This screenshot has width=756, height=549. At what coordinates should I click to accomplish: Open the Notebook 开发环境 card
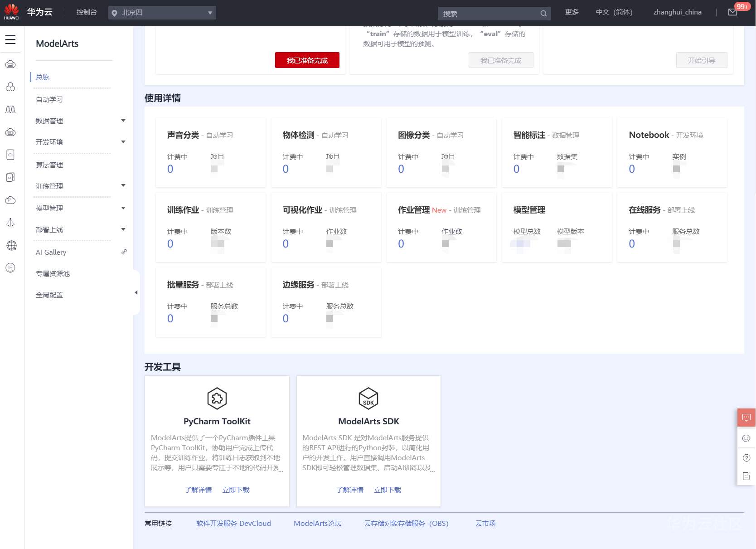tap(672, 152)
